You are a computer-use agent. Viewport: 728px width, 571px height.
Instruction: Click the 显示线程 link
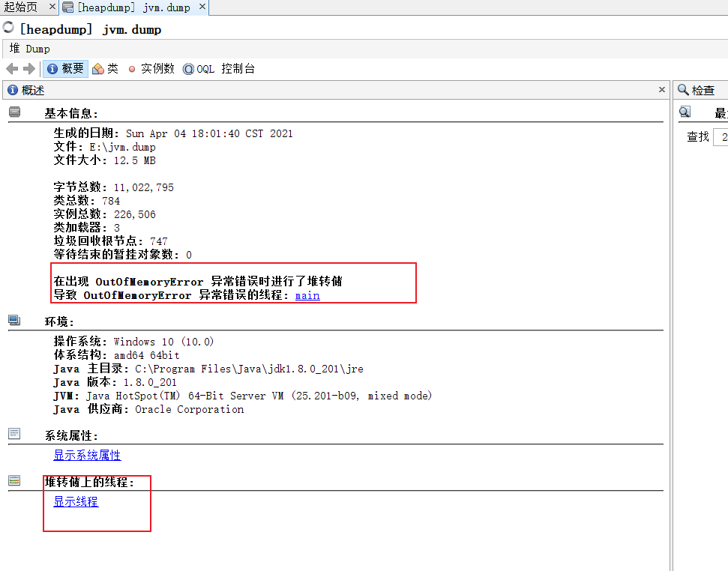coord(76,501)
